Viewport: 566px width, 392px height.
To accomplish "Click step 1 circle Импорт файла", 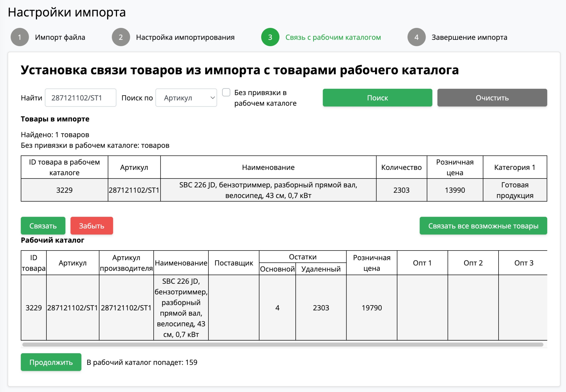I will pos(20,37).
